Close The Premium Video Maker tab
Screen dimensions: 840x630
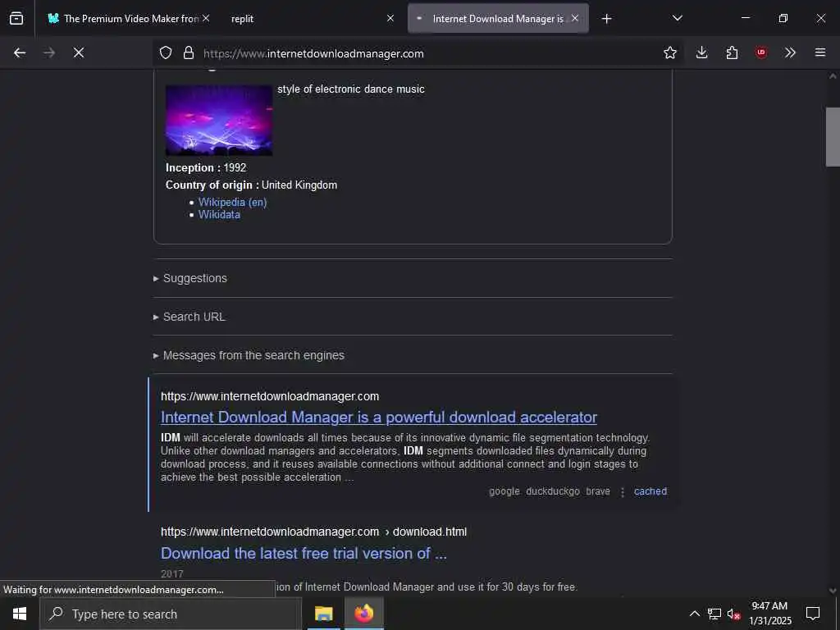pyautogui.click(x=206, y=18)
